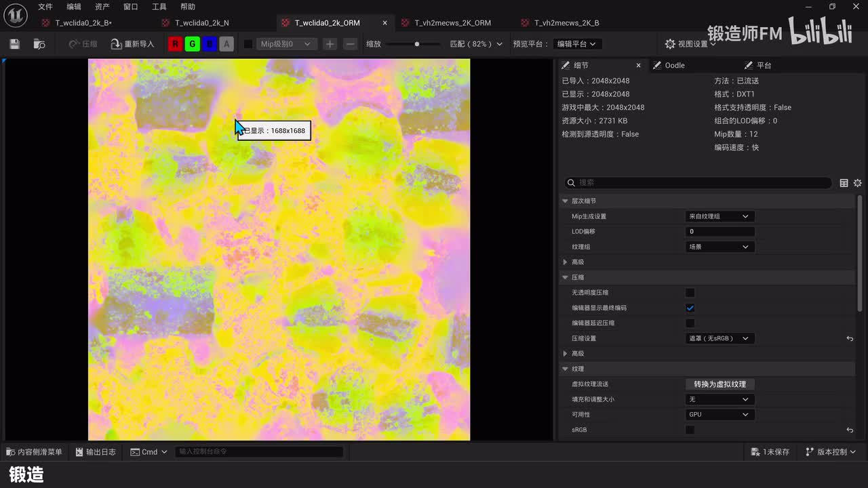Decrease mip level with minus button
Screen dimensions: 868x488
pos(350,44)
